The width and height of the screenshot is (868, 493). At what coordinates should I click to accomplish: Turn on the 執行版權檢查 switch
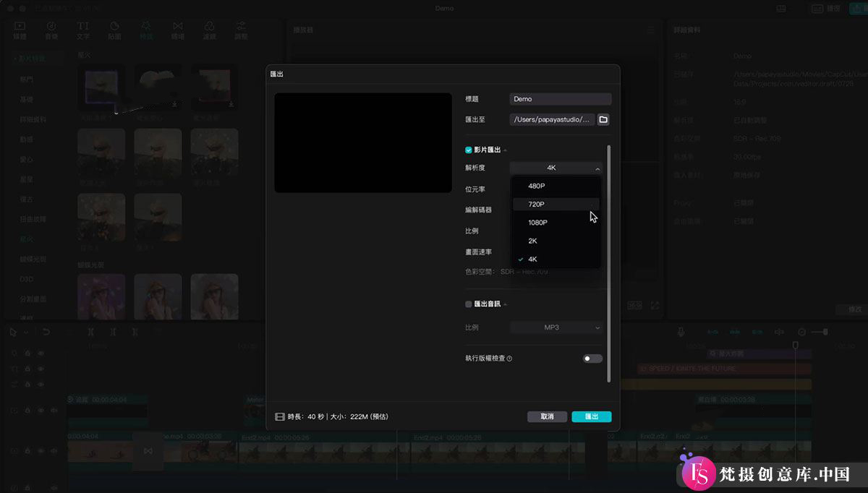tap(592, 359)
